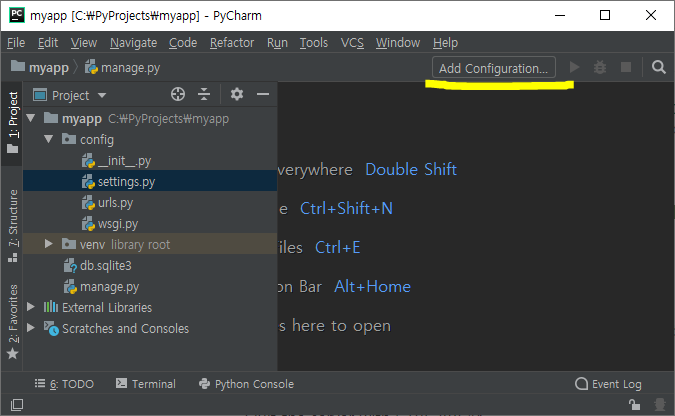Click the inspector hector icon in status bar

coord(660,404)
